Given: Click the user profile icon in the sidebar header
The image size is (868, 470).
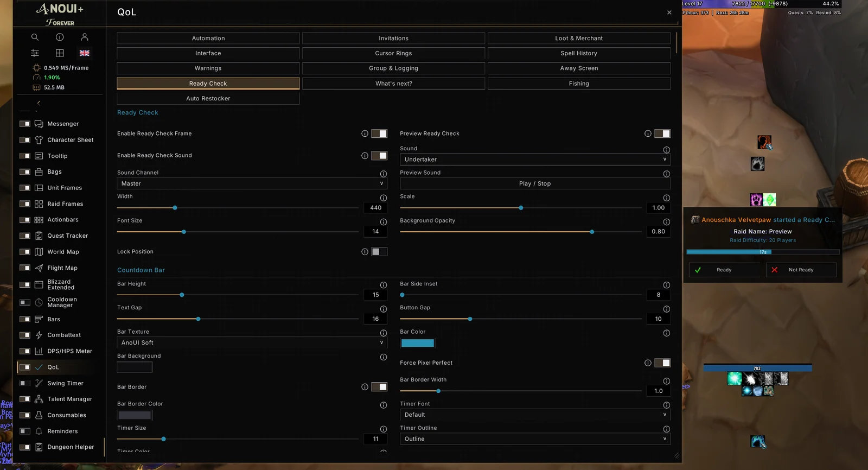Looking at the screenshot, I should point(85,37).
